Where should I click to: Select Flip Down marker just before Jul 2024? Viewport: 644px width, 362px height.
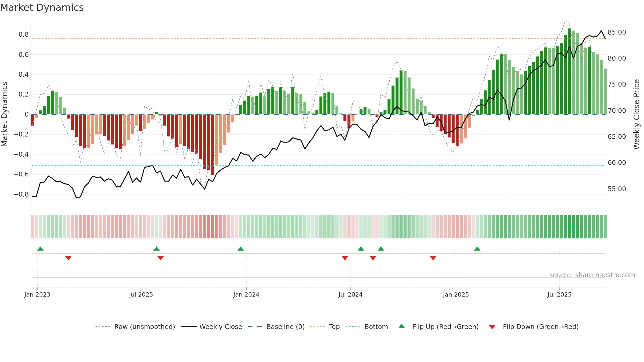pyautogui.click(x=345, y=258)
